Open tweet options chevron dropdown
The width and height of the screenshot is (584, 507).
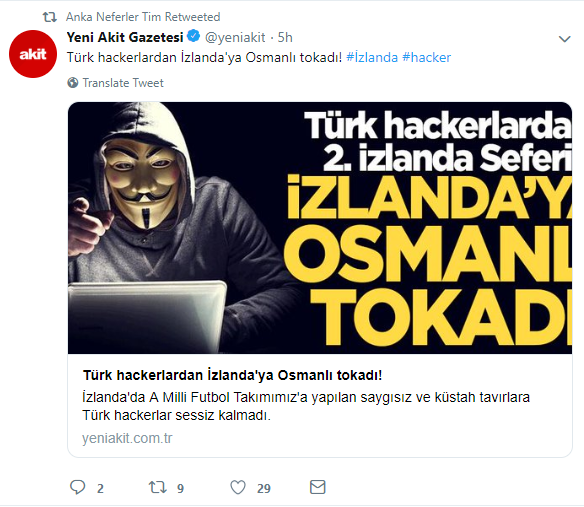[x=565, y=39]
